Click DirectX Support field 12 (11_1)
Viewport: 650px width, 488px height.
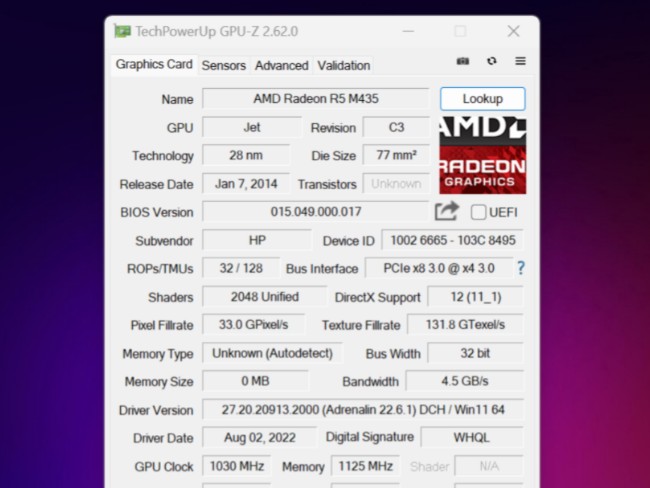pyautogui.click(x=475, y=297)
